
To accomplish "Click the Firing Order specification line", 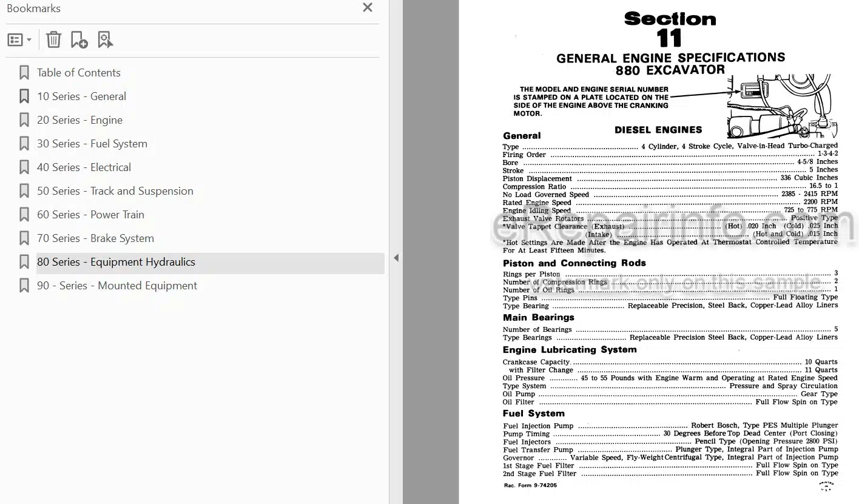I will point(670,155).
